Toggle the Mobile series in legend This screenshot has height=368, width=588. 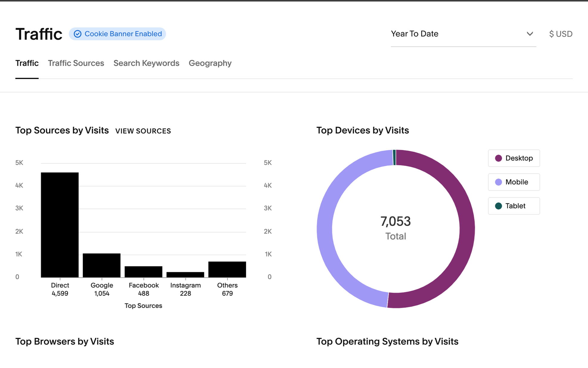tap(514, 182)
